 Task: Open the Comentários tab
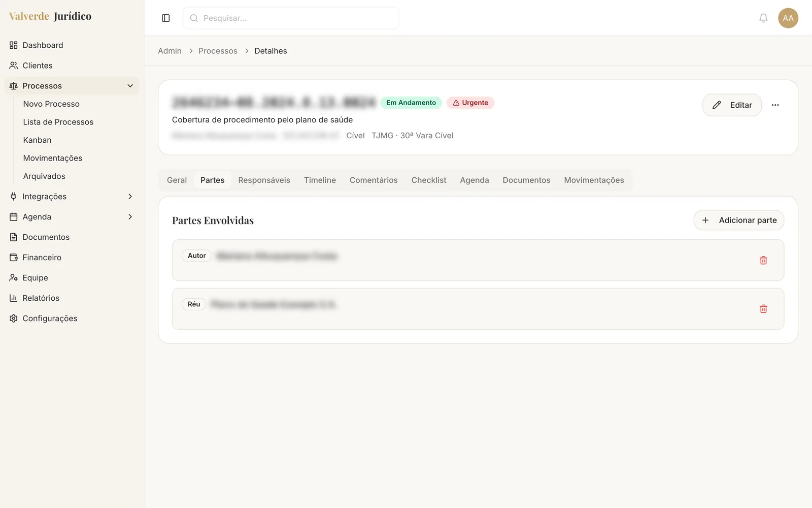(374, 180)
